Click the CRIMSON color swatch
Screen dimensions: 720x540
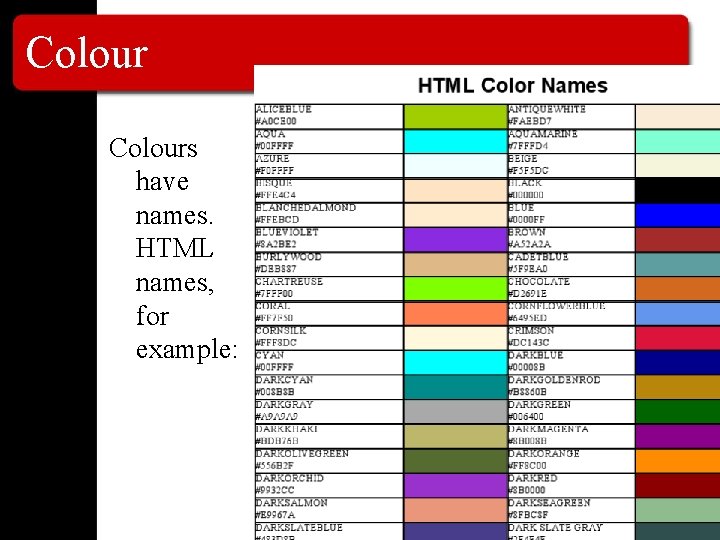[x=678, y=338]
